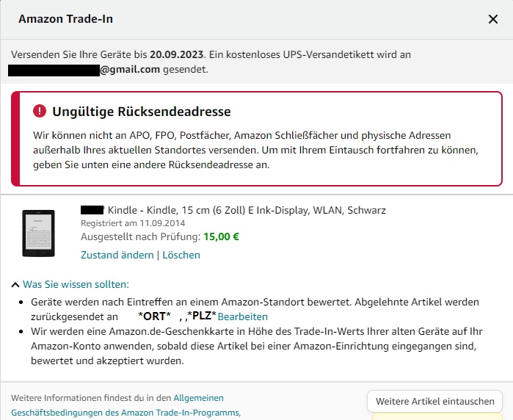
Task: Click the yellow button at bottom edge
Action: point(442,416)
